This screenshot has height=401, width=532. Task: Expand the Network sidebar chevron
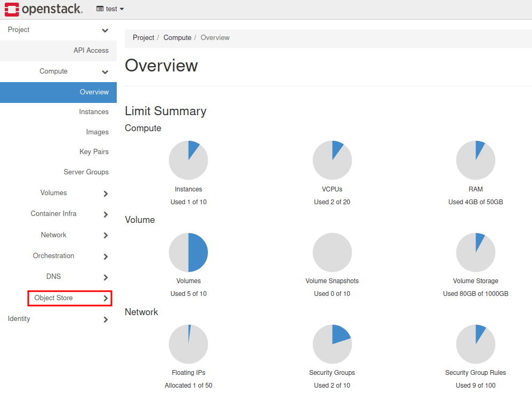coord(106,235)
